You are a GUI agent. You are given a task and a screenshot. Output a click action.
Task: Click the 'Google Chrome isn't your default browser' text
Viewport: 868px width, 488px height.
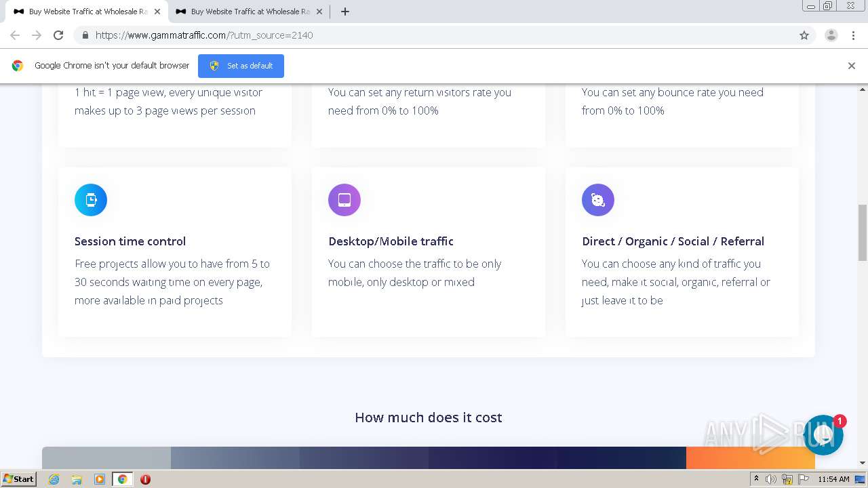[112, 66]
